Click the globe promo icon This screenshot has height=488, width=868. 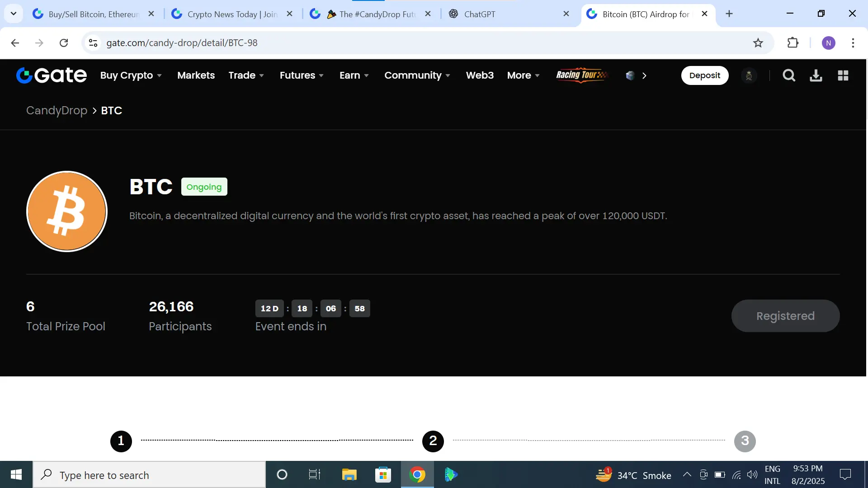click(630, 75)
